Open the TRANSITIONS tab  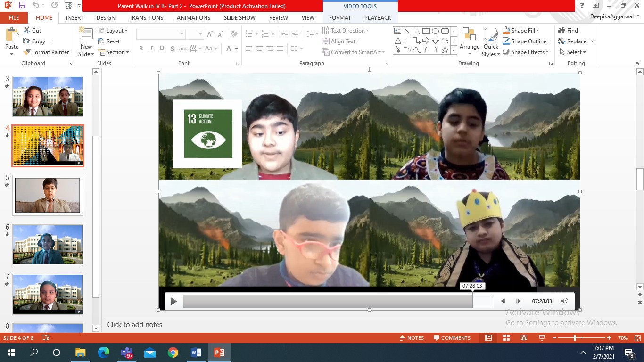pyautogui.click(x=146, y=17)
